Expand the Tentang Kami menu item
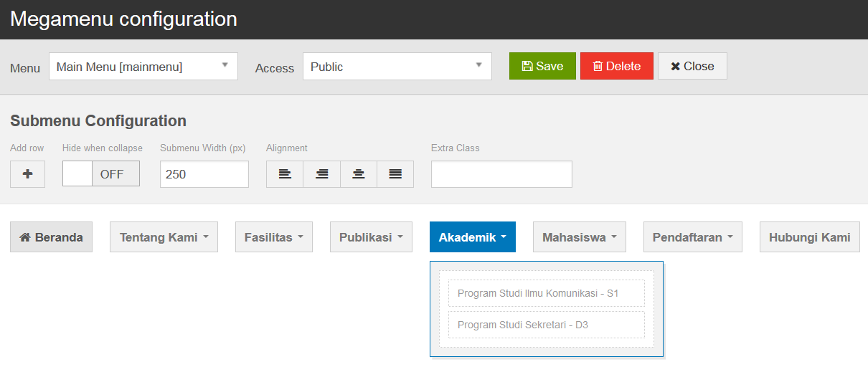Image resolution: width=868 pixels, height=372 pixels. [x=164, y=237]
